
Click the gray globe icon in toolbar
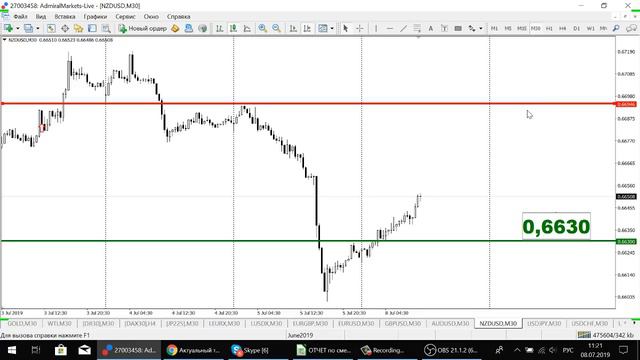[x=202, y=28]
